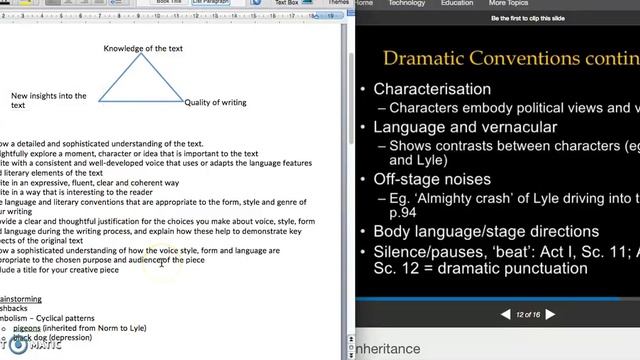Open the More Topics nav menu
The image size is (640, 360).
click(x=508, y=3)
